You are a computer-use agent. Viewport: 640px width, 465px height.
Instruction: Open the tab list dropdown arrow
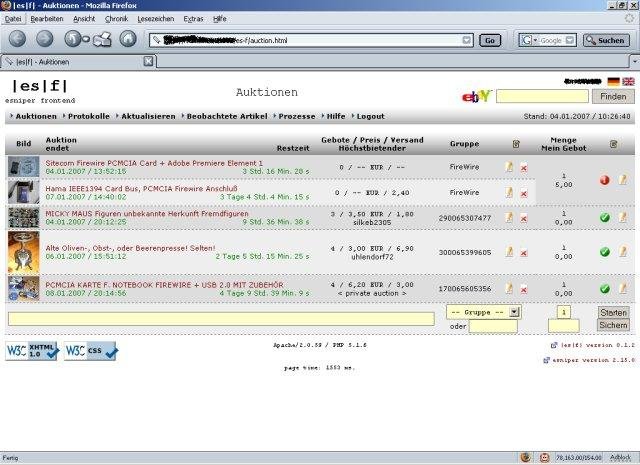635,62
